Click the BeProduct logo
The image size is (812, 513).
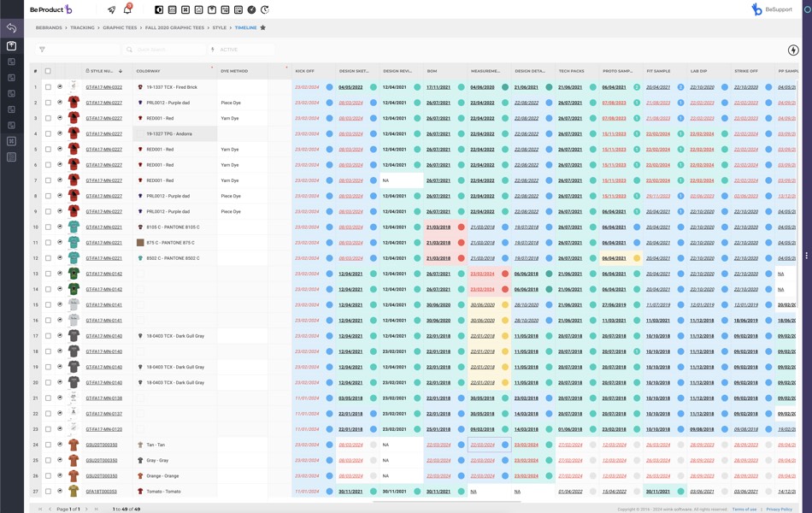(50, 9)
